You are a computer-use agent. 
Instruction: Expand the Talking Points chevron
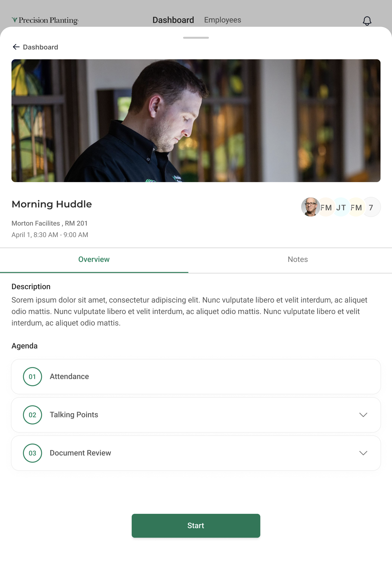click(363, 415)
